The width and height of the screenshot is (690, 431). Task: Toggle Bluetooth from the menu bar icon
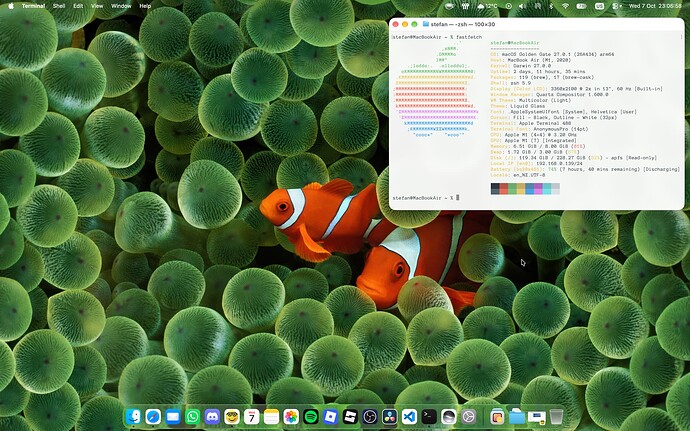[551, 6]
